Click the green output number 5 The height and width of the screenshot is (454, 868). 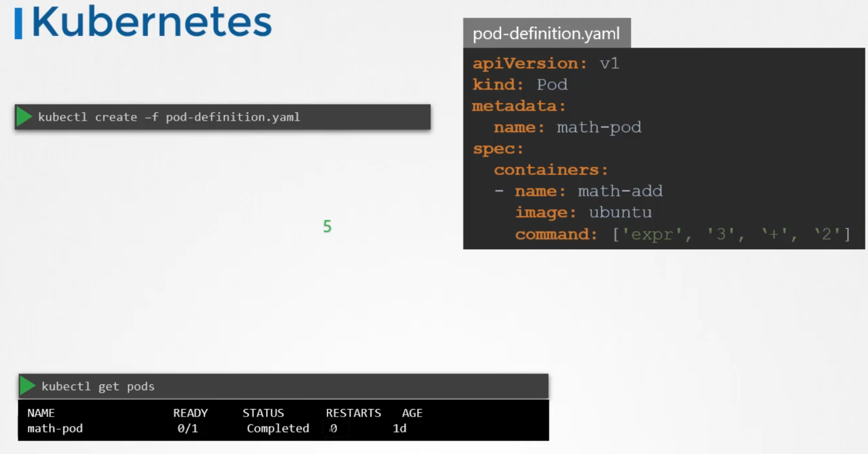327,227
